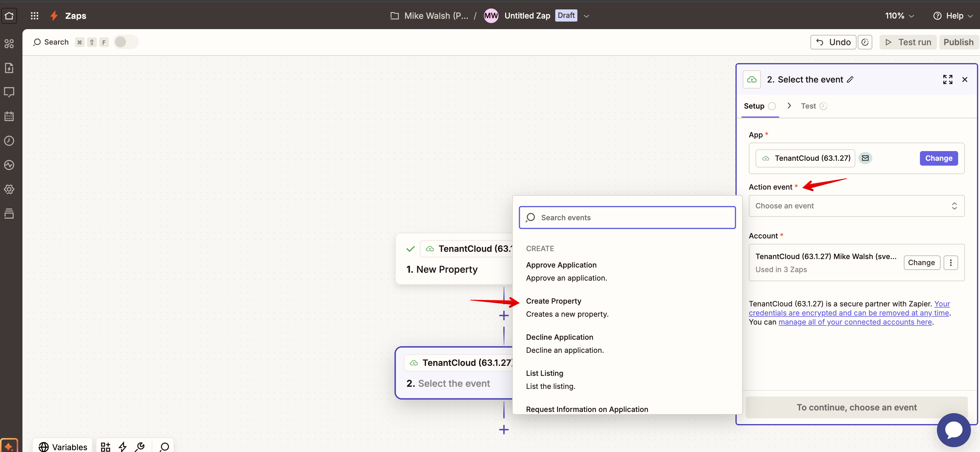This screenshot has width=980, height=452.
Task: Open the settings gear icon in sidebar
Action: tap(9, 189)
